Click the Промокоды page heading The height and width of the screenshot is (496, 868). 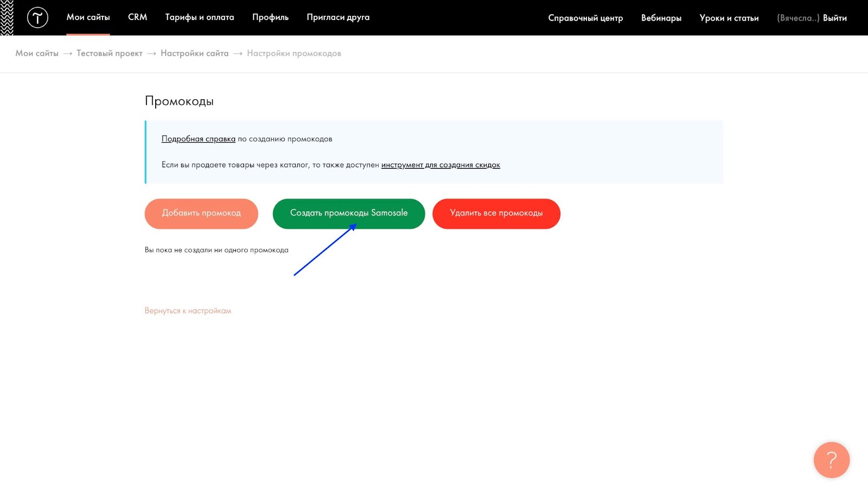pyautogui.click(x=179, y=101)
